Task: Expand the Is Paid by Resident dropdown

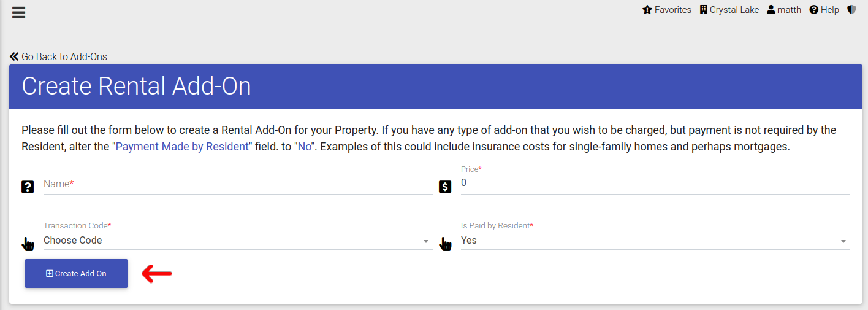Action: coord(655,241)
